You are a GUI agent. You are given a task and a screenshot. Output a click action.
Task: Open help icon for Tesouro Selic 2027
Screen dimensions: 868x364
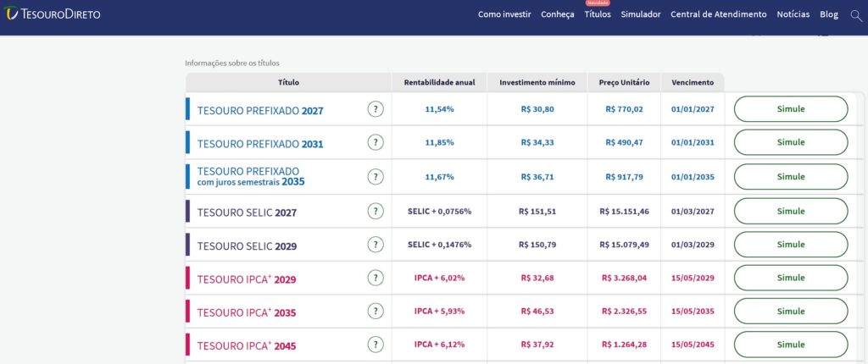[376, 212]
